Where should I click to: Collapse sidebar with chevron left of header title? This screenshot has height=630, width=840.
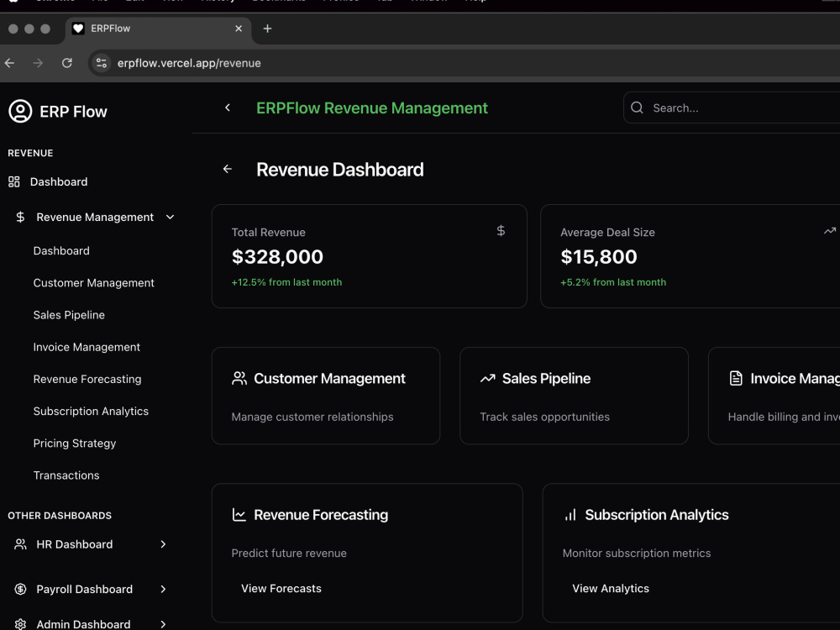(x=228, y=108)
